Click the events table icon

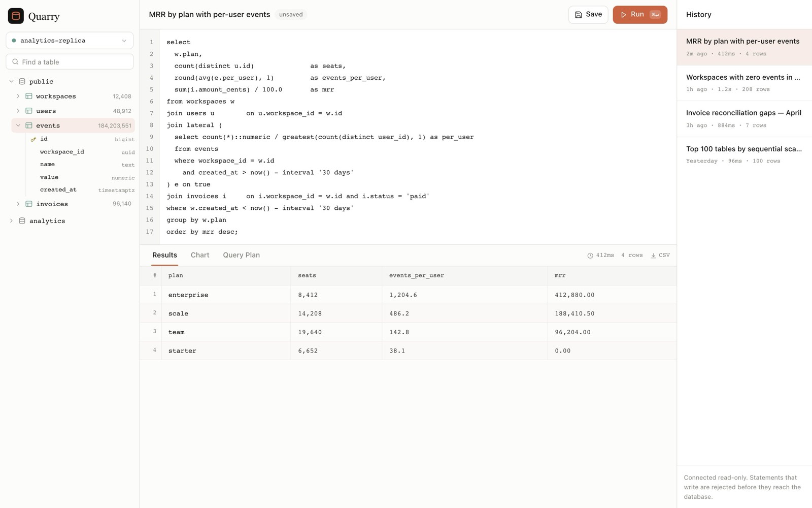(x=29, y=125)
